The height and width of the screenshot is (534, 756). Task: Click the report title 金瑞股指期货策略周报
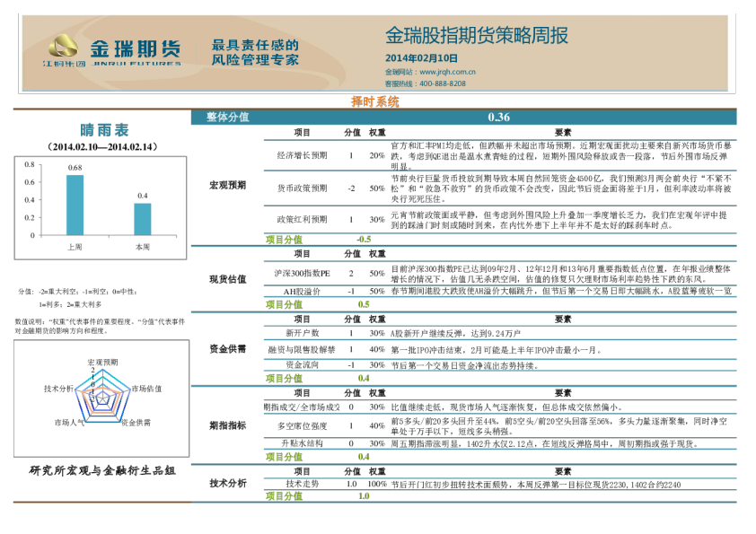(x=476, y=36)
